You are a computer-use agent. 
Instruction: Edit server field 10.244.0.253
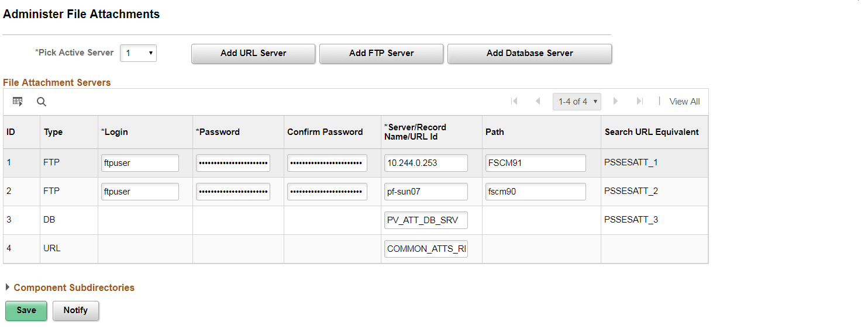pos(426,163)
